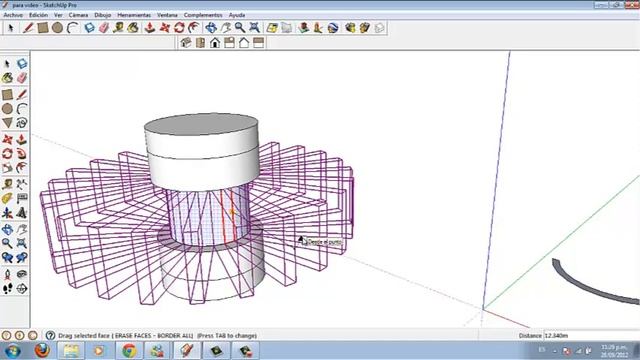Select the Follow Me tool

22,154
